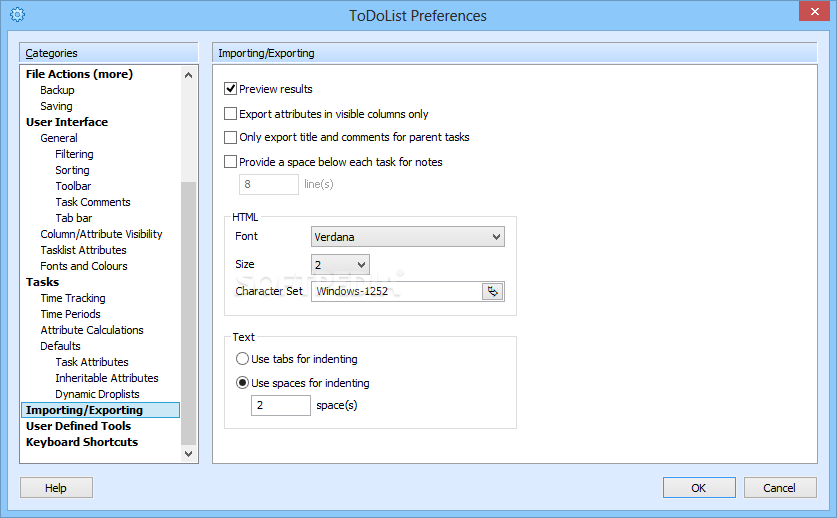Image resolution: width=837 pixels, height=518 pixels.
Task: Open Column/Attribute Visibility category
Action: pyautogui.click(x=101, y=234)
